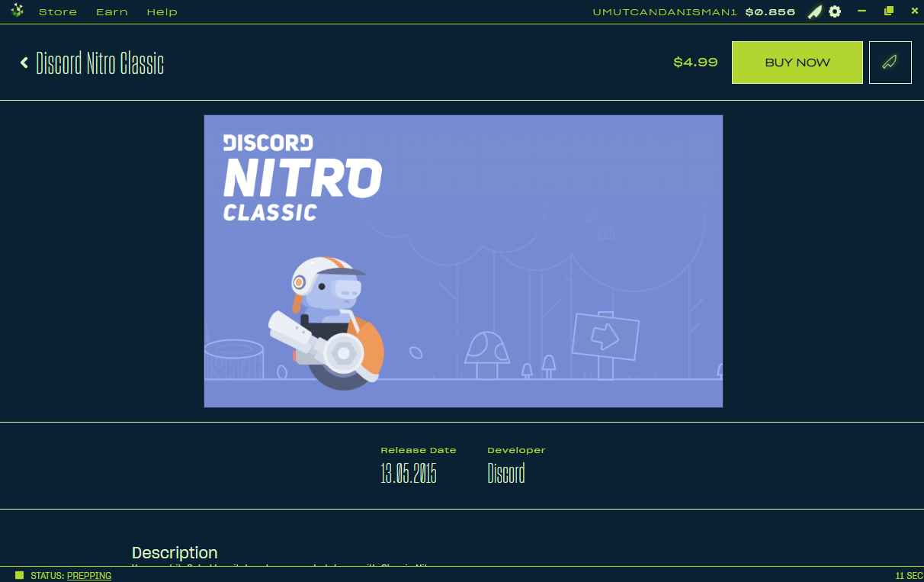The width and height of the screenshot is (924, 582).
Task: Click the Release Date label
Action: (x=419, y=450)
